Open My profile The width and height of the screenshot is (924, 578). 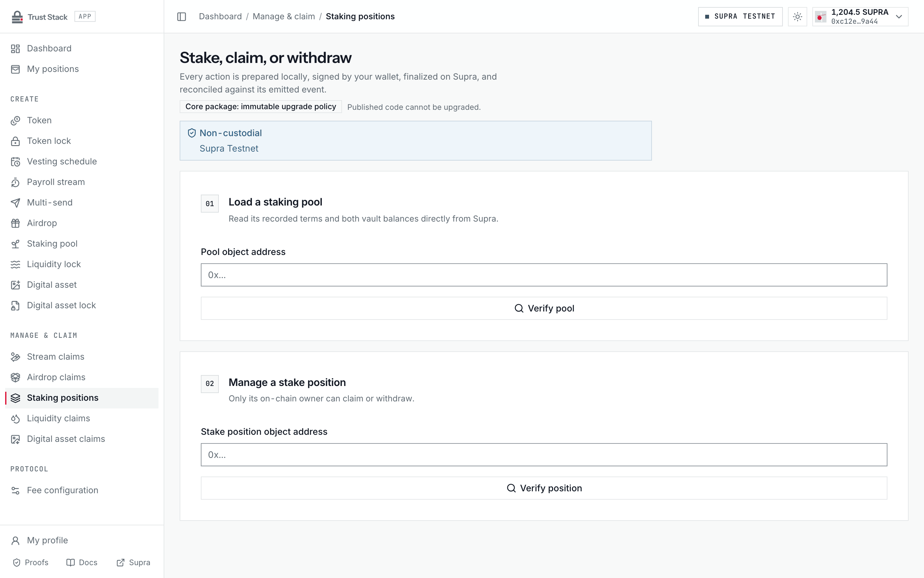click(x=82, y=540)
